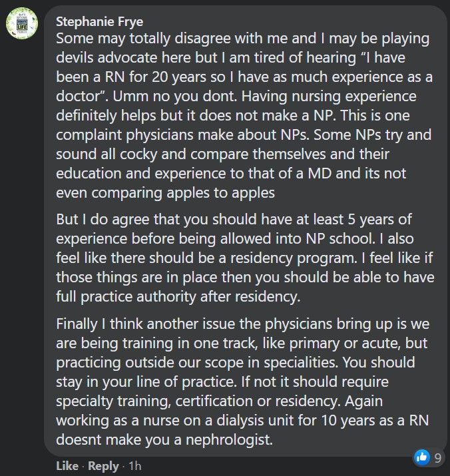450x476 pixels.
Task: Click the phrase 'even comparing apples to apples'
Action: pos(166,193)
